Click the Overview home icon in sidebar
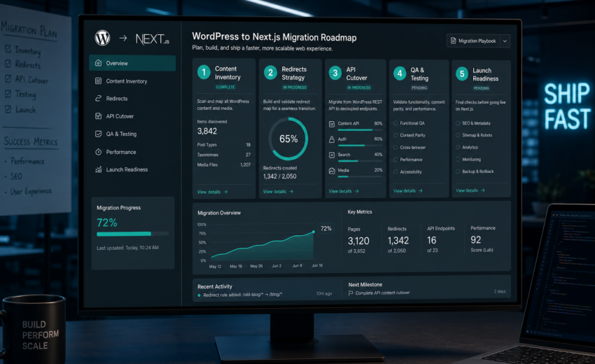 click(98, 63)
